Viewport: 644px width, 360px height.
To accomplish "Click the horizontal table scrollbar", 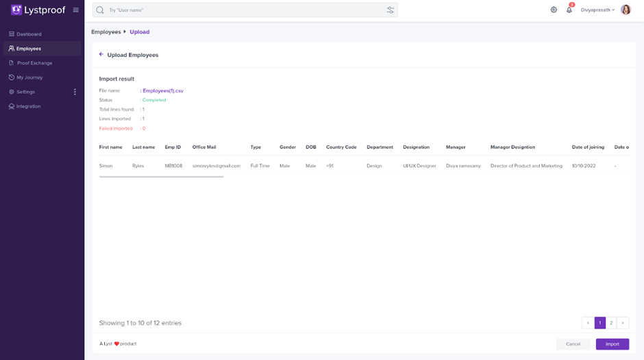I will click(x=161, y=177).
